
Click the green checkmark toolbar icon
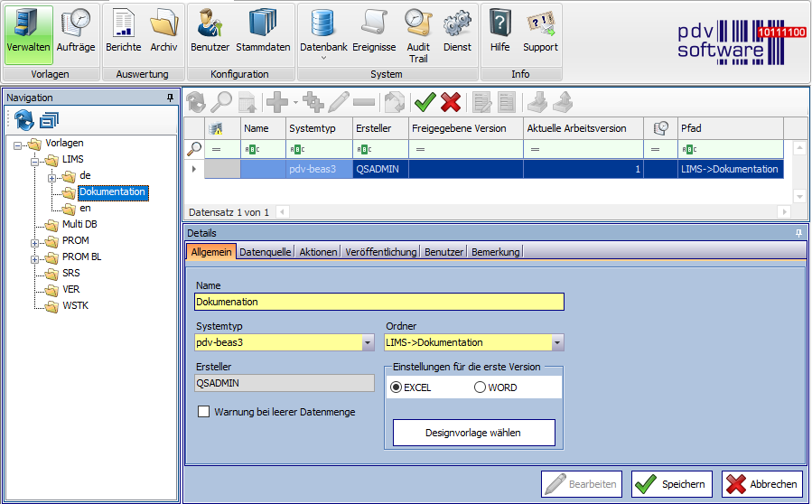coord(425,103)
